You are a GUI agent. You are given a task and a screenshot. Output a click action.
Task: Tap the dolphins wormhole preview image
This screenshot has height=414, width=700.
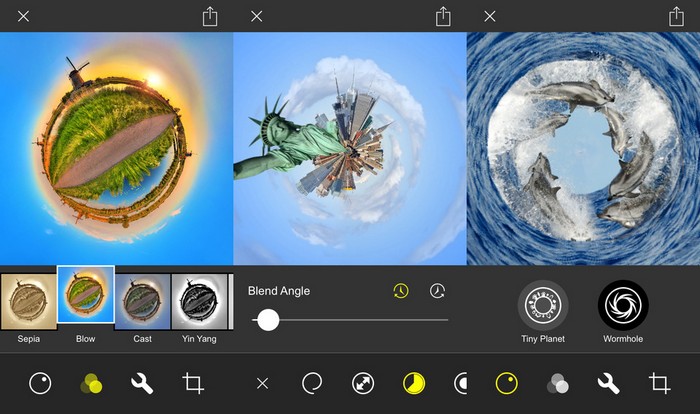tap(583, 148)
